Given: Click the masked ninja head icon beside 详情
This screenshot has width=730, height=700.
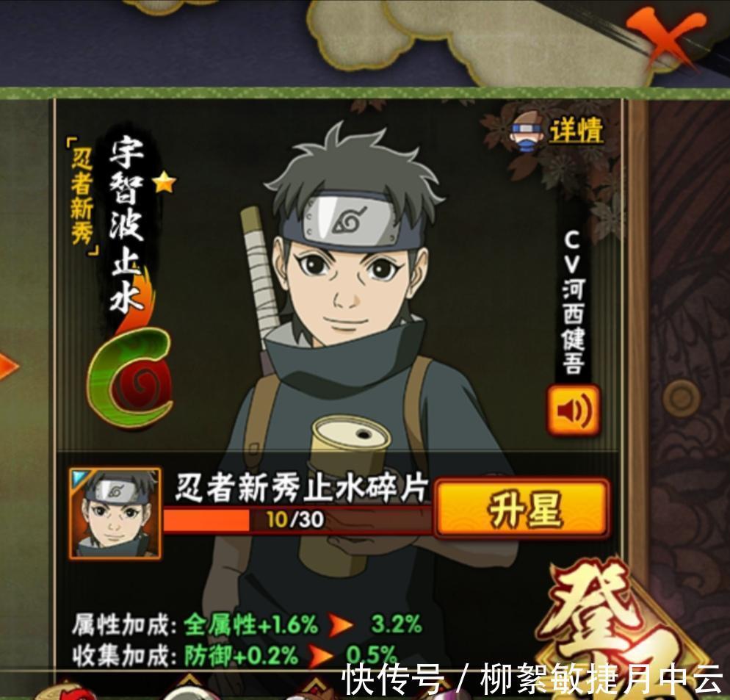Looking at the screenshot, I should click(x=527, y=131).
